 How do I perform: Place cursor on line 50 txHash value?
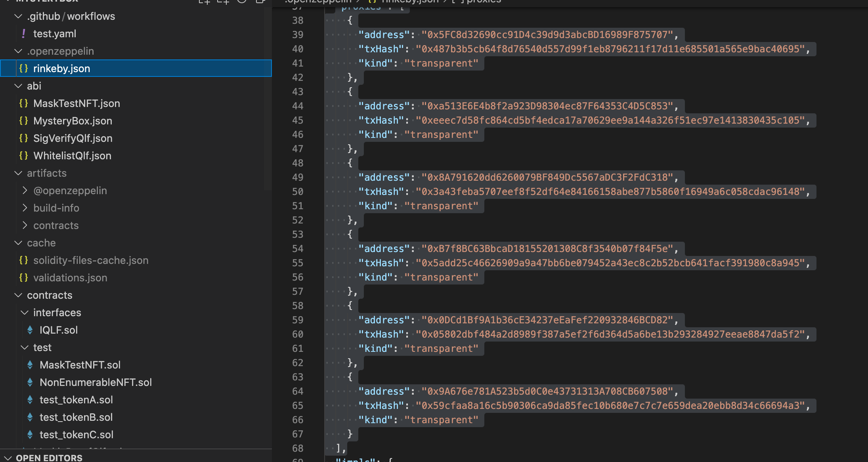click(610, 192)
